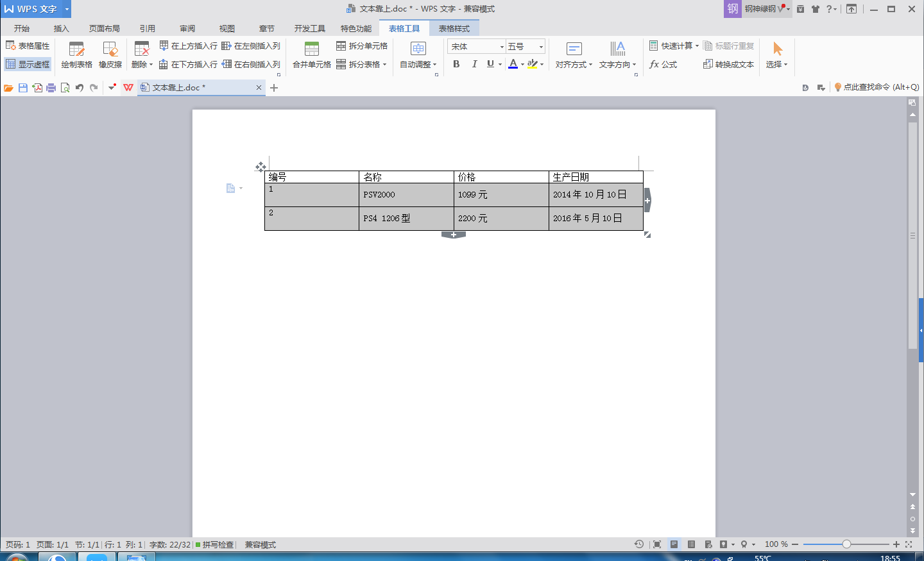Close the 文本靠上.doc document tab
The width and height of the screenshot is (924, 561).
coord(259,88)
